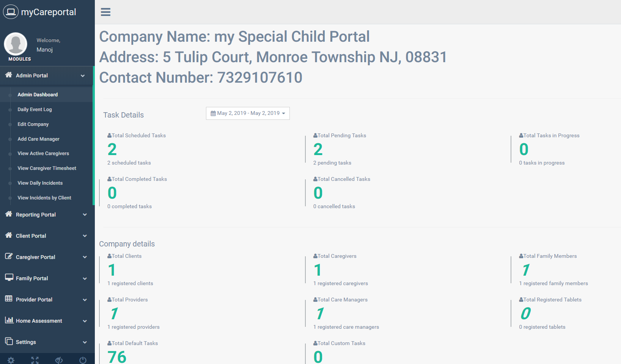Image resolution: width=621 pixels, height=364 pixels.
Task: Click the gear settings icon in sidebar footer
Action: click(x=11, y=360)
